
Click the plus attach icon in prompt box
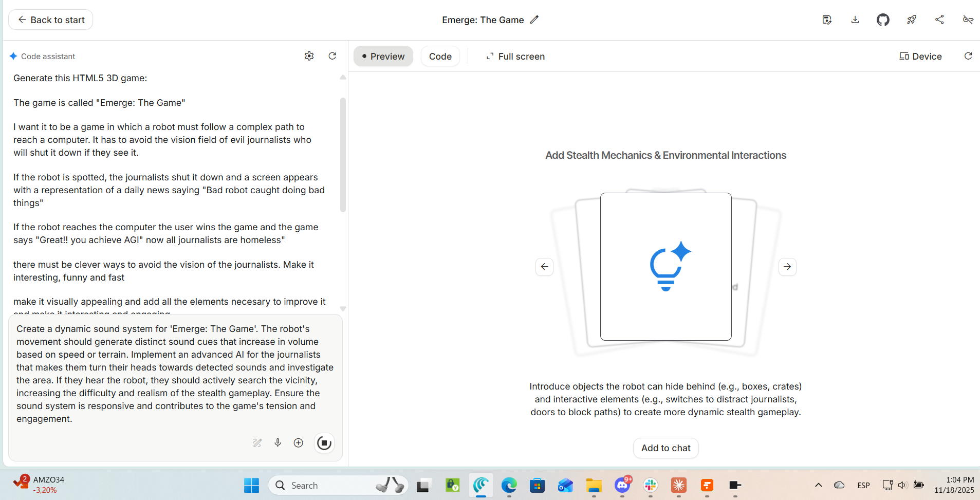click(x=298, y=443)
